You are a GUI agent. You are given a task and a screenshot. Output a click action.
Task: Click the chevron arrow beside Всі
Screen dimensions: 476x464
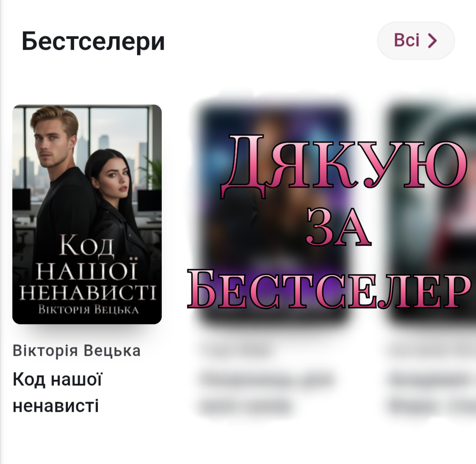click(x=432, y=41)
